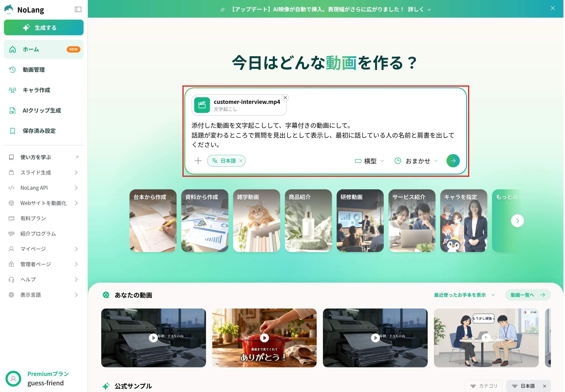Open 保存済み設定 bookmark item
The image size is (565, 392).
(x=44, y=131)
